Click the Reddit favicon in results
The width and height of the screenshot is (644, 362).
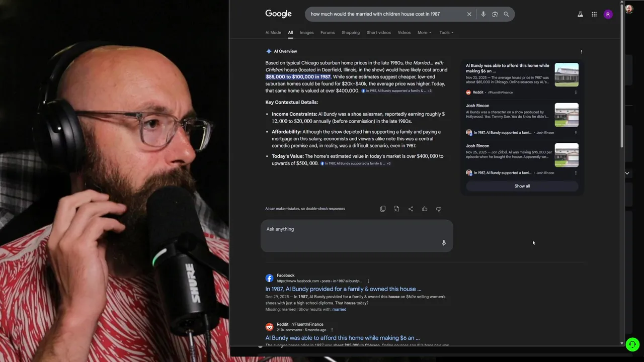(269, 327)
